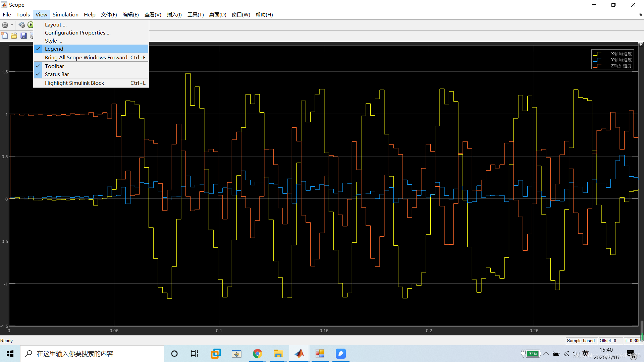Expand the configuration gear dropdown arrow
Screen dimensions: 644x362
[x=12, y=25]
